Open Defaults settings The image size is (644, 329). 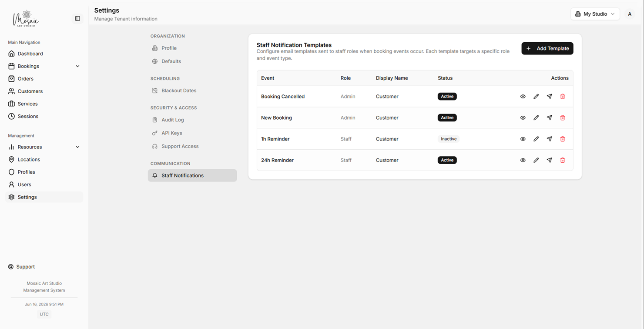click(x=192, y=62)
